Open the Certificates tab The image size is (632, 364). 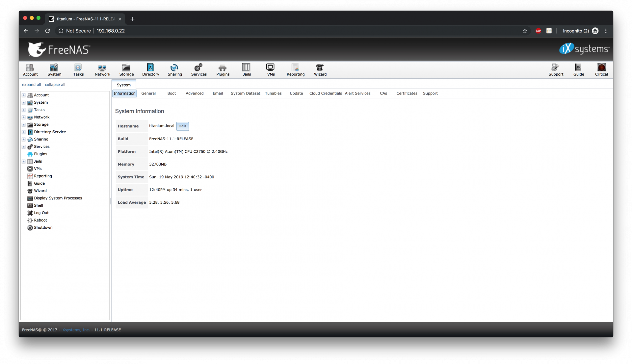[x=407, y=93]
